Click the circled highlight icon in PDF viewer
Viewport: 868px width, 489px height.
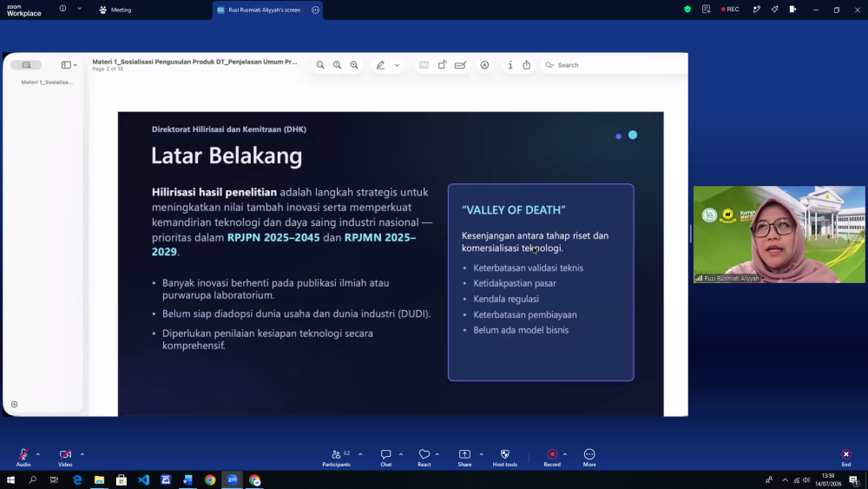[484, 65]
